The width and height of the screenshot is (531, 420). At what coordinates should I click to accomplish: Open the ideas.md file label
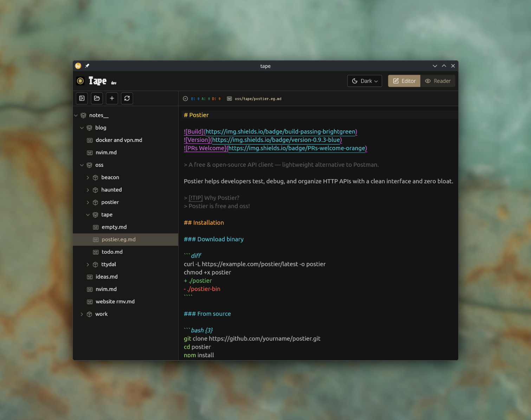click(x=106, y=277)
